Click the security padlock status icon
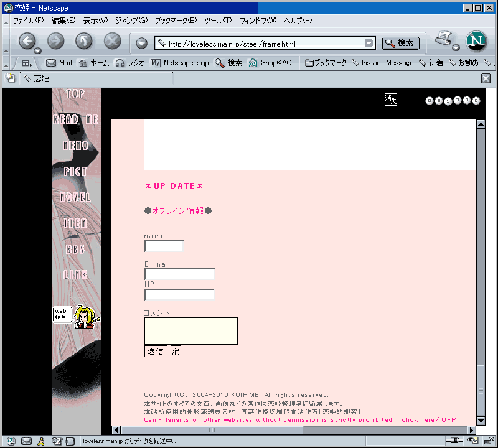This screenshot has height=448, width=498. pos(489,441)
